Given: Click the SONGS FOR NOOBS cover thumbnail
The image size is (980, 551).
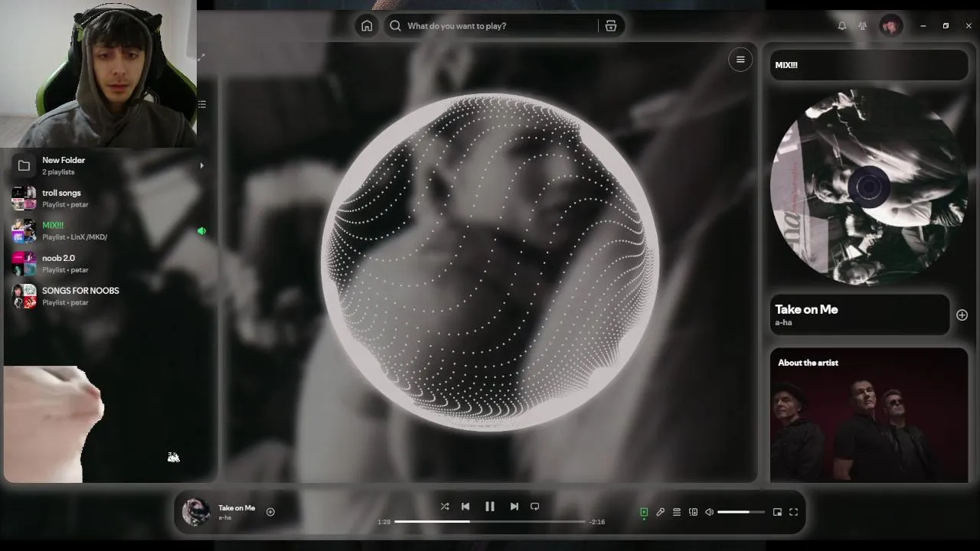Looking at the screenshot, I should (24, 296).
